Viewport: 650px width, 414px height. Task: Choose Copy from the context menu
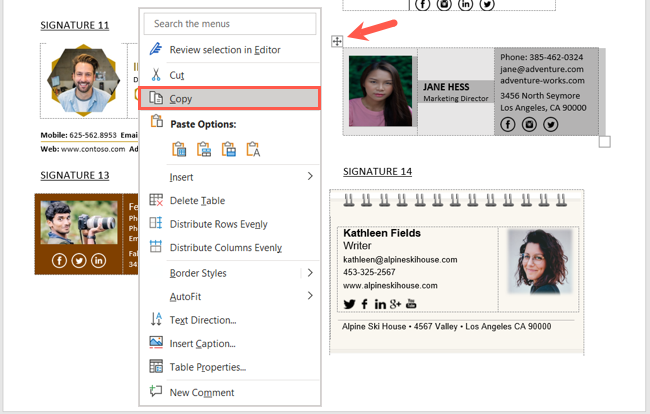230,99
